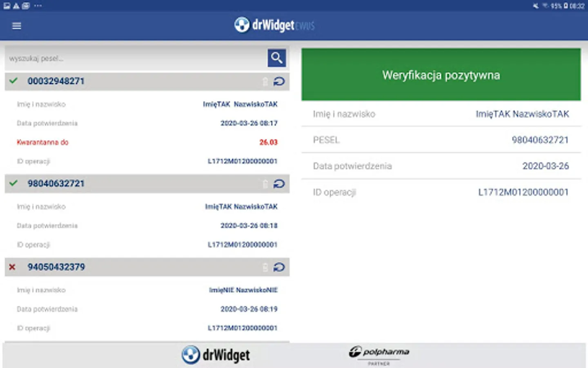Click the drWidget eWUŚ header logo
This screenshot has height=368, width=588.
274,25
